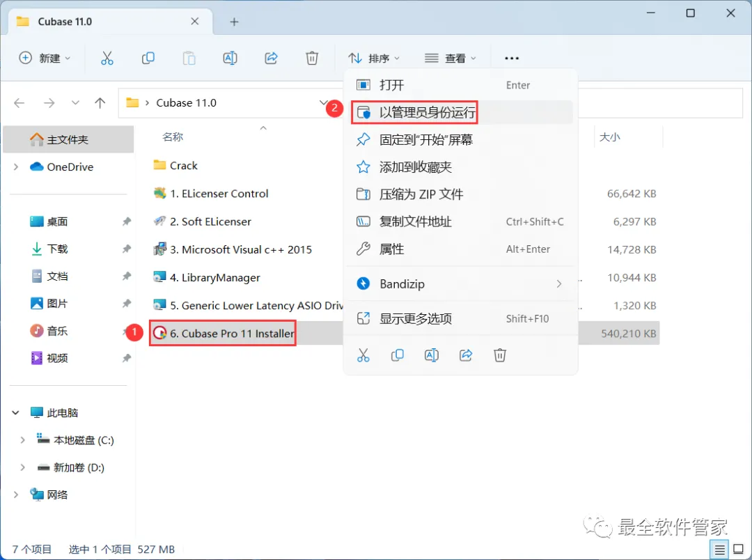Click the Copy icon in toolbar
The height and width of the screenshot is (560, 752).
(148, 58)
